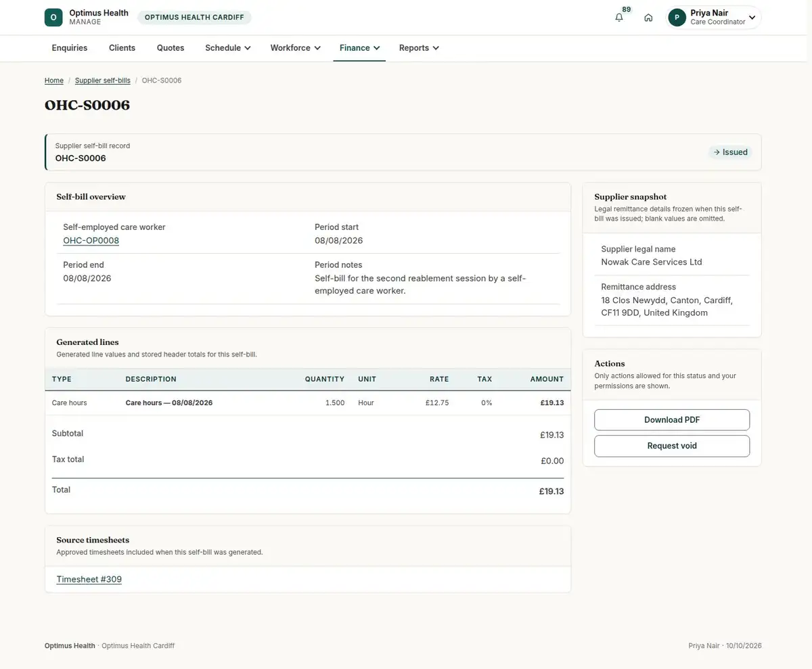Click the Description column header

click(151, 379)
